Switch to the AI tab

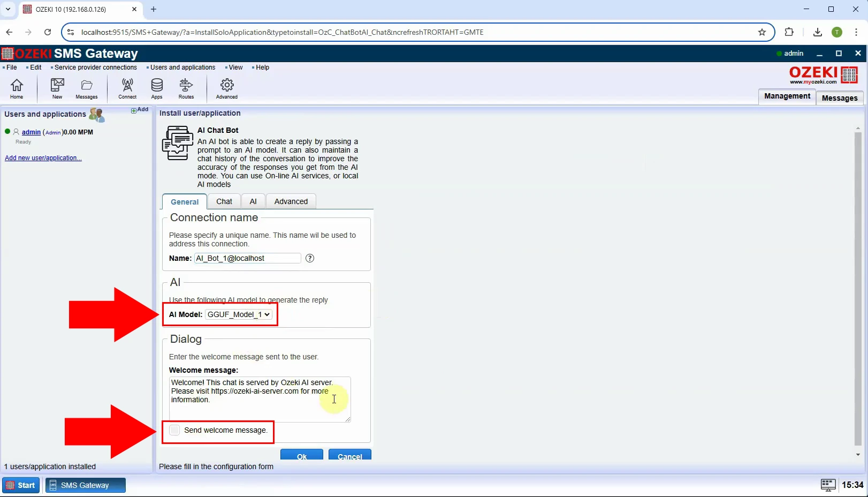[x=253, y=201]
